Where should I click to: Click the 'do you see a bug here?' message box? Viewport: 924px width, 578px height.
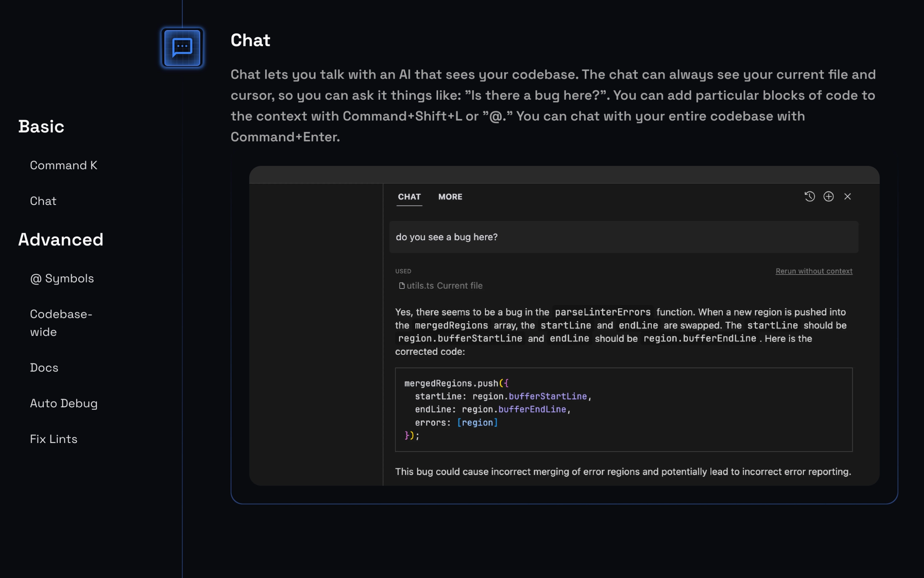pos(624,237)
